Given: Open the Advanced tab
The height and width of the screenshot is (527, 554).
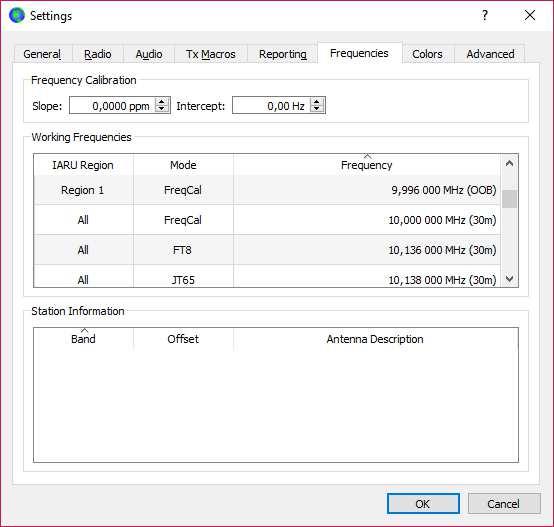Looking at the screenshot, I should click(x=490, y=54).
